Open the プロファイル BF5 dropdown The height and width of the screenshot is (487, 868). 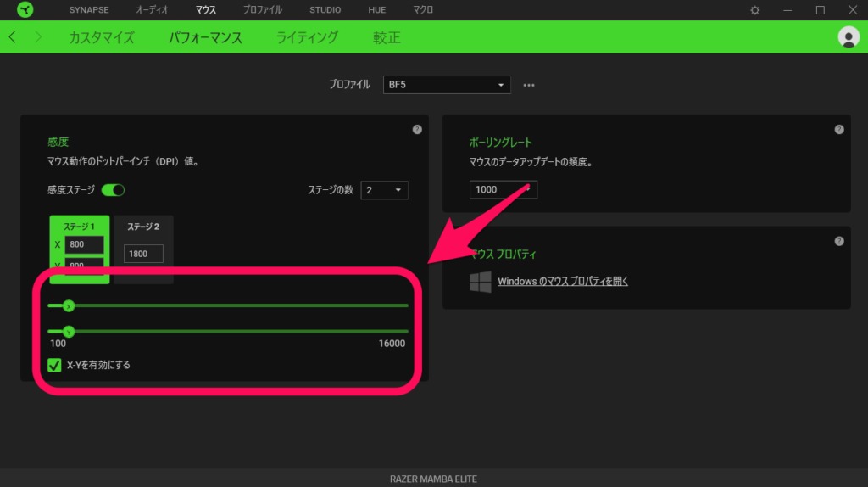click(x=447, y=85)
